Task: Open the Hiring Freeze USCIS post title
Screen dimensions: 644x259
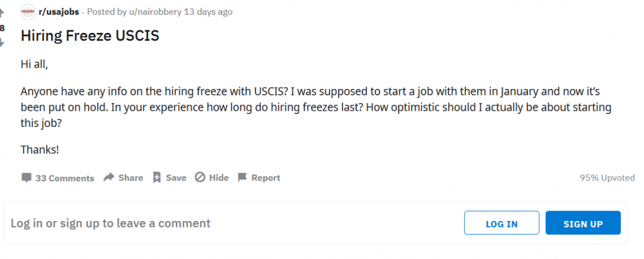Action: (x=90, y=36)
